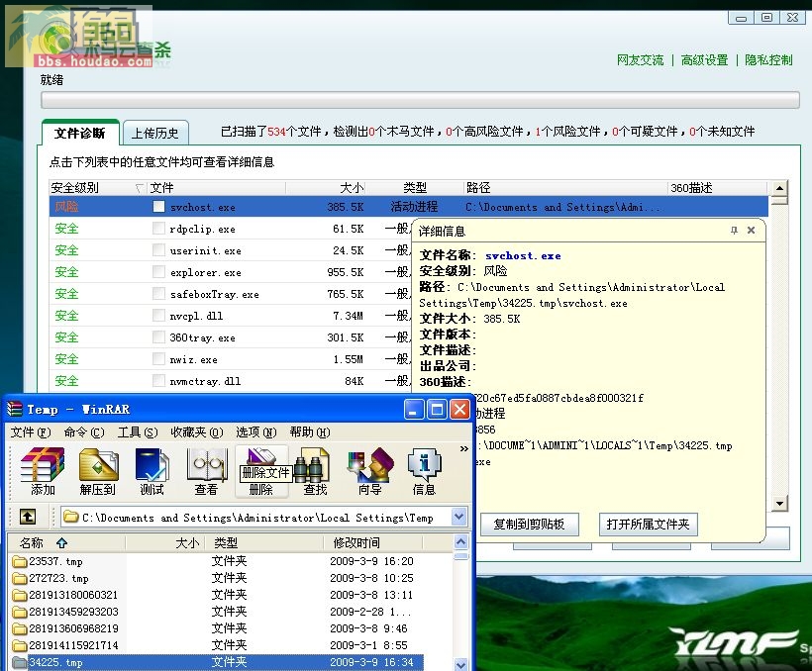Screen dimensions: 812x671
Task: Close the details (详细信息) panel
Action: 751,231
